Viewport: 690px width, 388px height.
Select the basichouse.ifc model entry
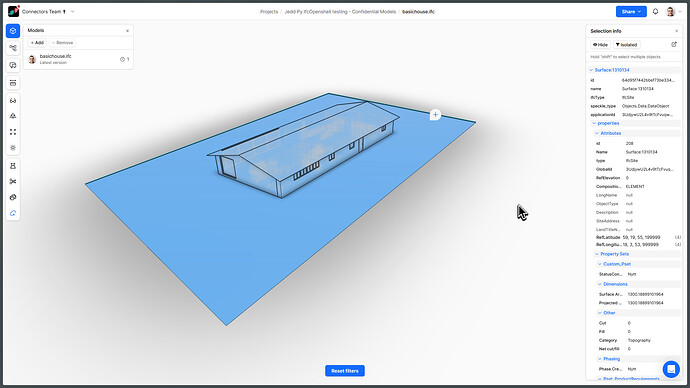click(x=78, y=59)
